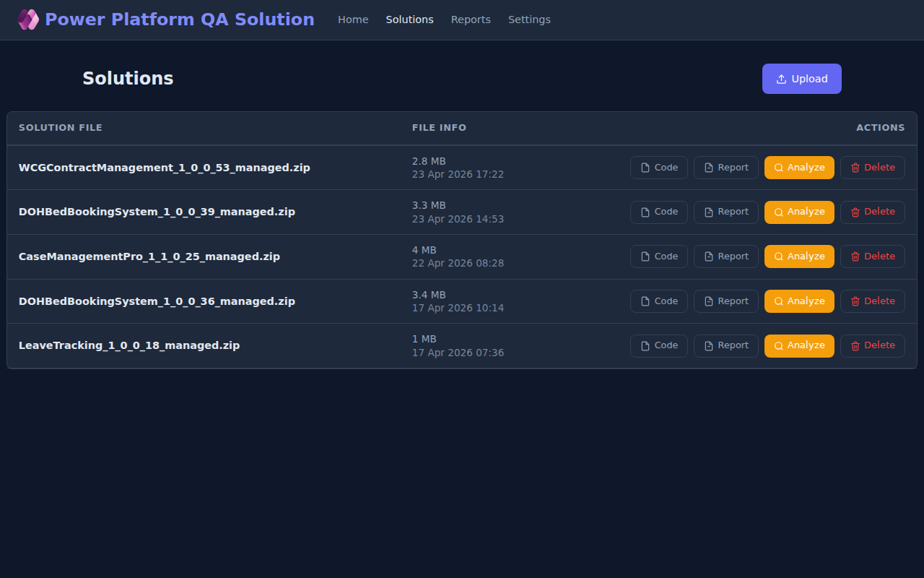Open the Settings page
The width and height of the screenshot is (924, 578).
coord(529,20)
